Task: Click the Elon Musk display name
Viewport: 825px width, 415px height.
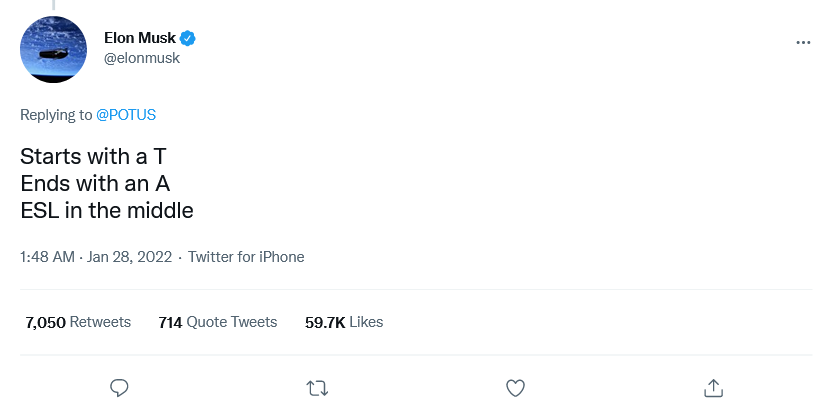Action: pos(139,38)
